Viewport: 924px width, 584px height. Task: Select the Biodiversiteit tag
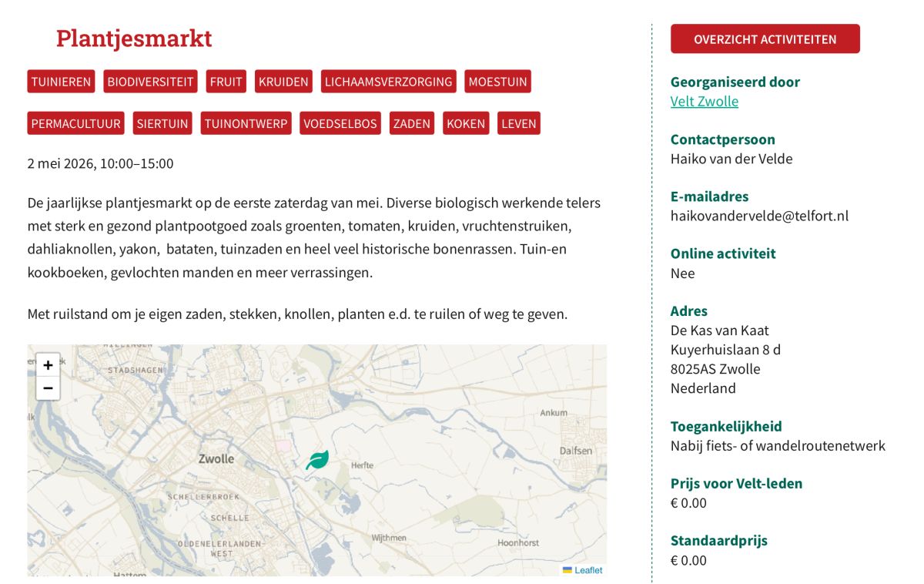coord(150,82)
